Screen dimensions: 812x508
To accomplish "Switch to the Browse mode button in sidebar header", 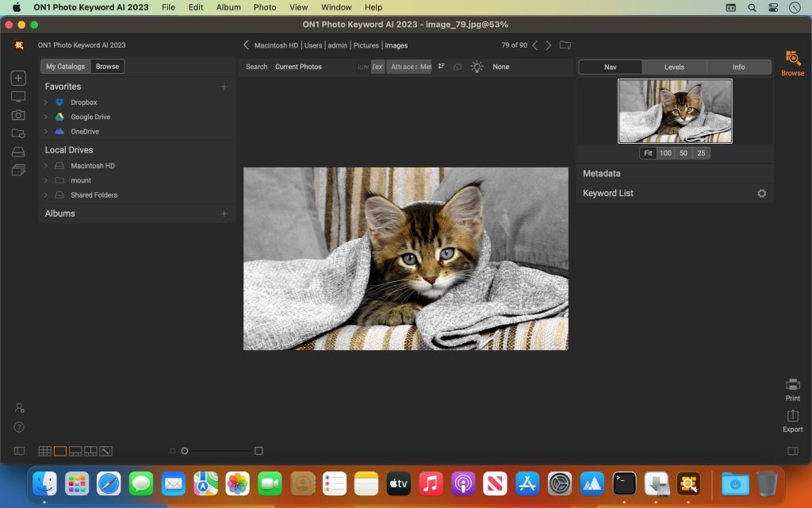I will pos(107,66).
